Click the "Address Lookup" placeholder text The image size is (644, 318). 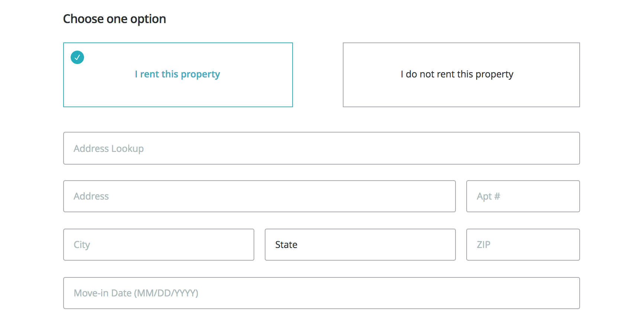[x=109, y=149]
